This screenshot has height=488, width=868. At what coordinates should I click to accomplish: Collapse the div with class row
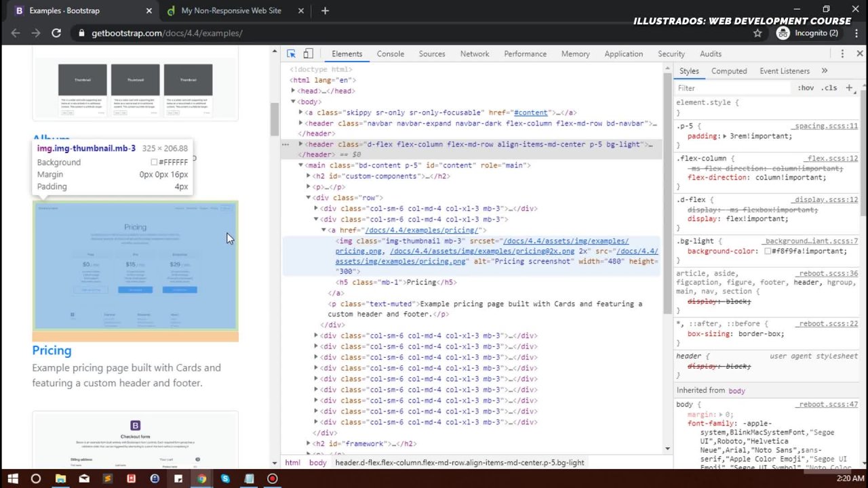(308, 197)
